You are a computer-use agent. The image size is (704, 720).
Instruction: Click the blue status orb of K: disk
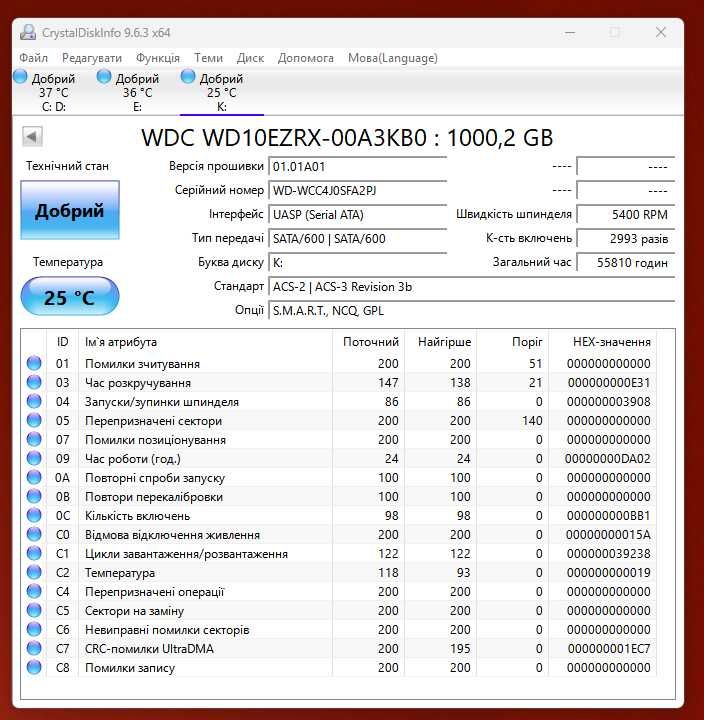(x=188, y=77)
